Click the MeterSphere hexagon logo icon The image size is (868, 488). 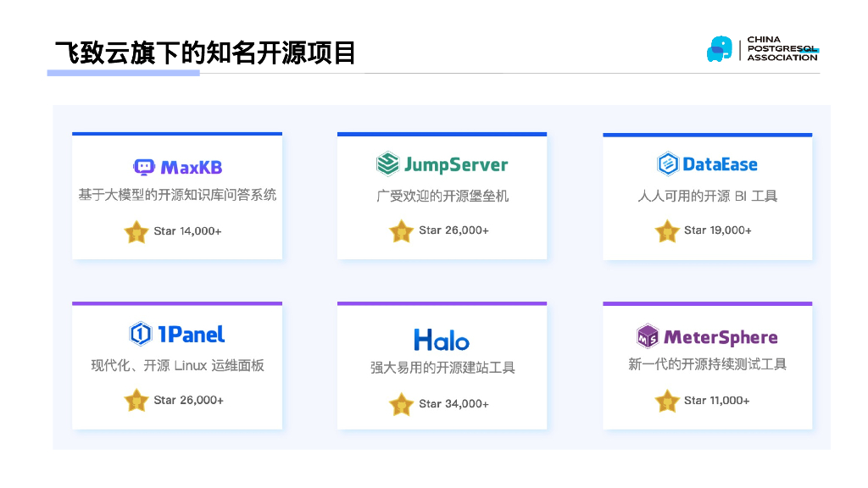coord(648,335)
